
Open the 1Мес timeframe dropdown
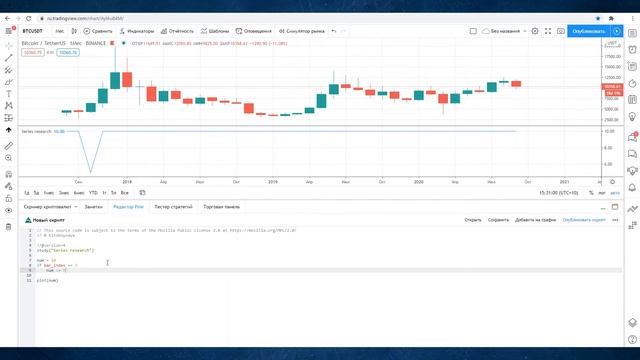tap(60, 31)
